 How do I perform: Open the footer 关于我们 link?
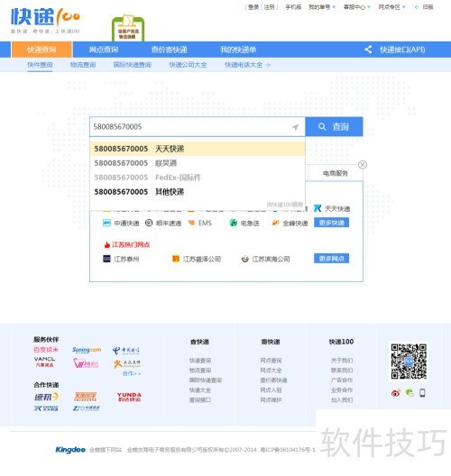(342, 361)
